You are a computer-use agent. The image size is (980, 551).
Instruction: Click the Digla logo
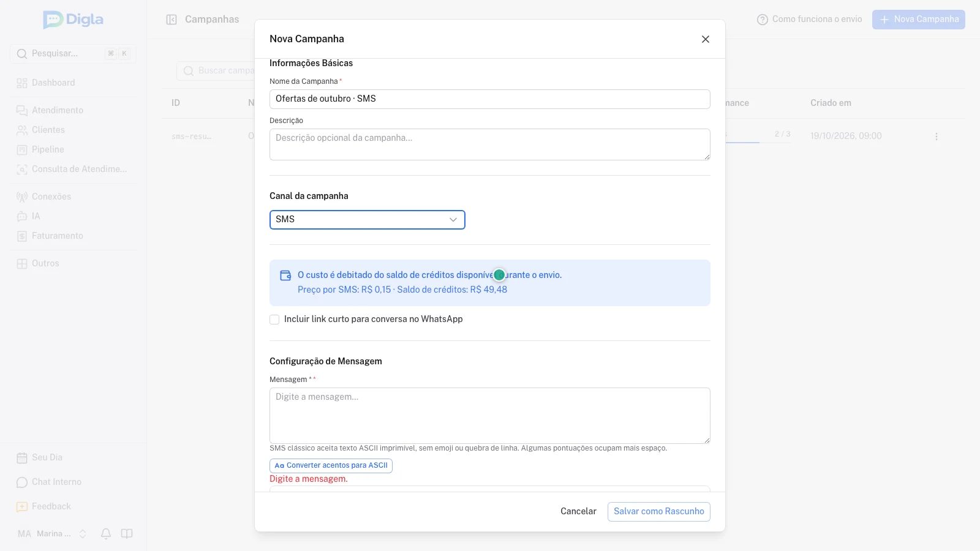coord(73,20)
